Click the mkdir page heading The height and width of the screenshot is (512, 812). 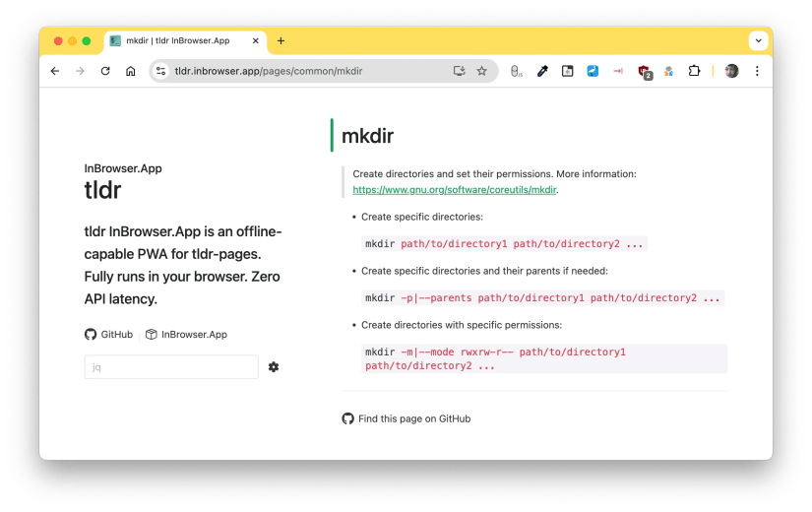point(367,136)
